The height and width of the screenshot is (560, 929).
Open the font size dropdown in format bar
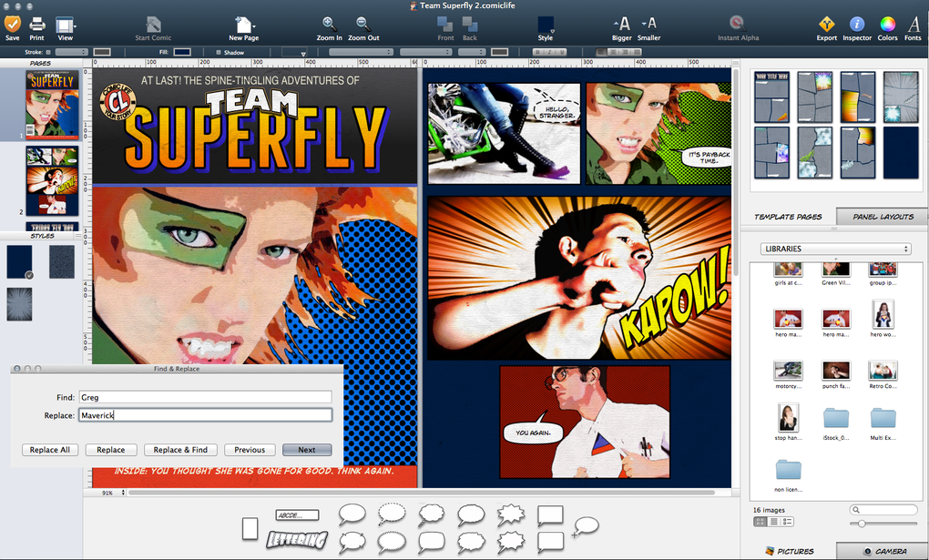[x=472, y=52]
